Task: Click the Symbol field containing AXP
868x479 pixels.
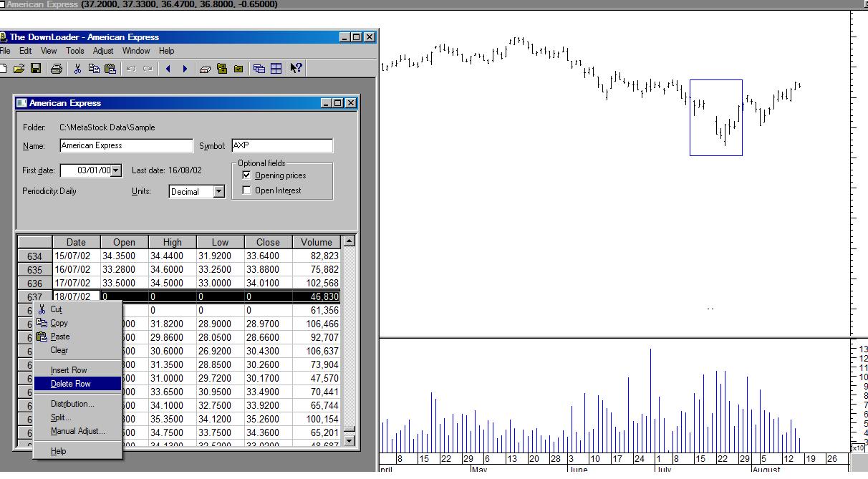Action: pos(282,145)
